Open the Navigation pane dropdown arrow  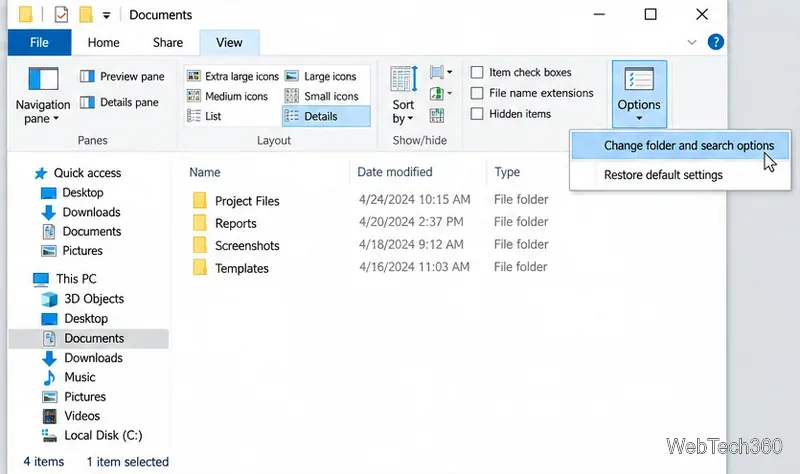[56, 119]
